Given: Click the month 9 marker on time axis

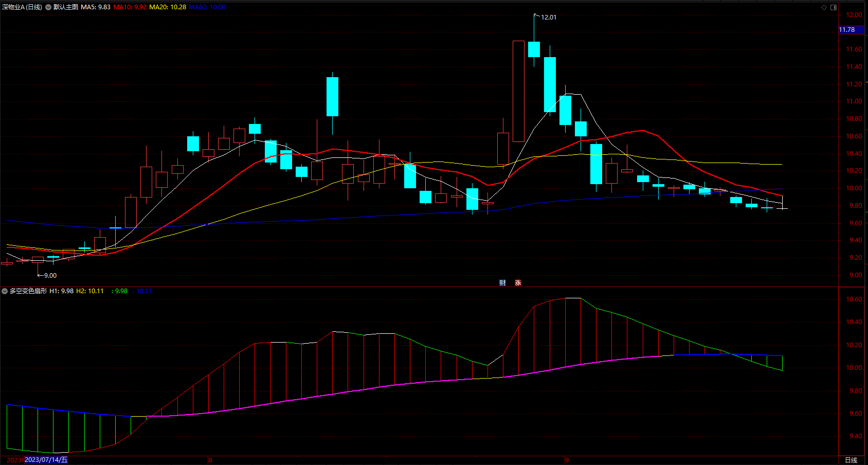Looking at the screenshot, I should pyautogui.click(x=567, y=460).
